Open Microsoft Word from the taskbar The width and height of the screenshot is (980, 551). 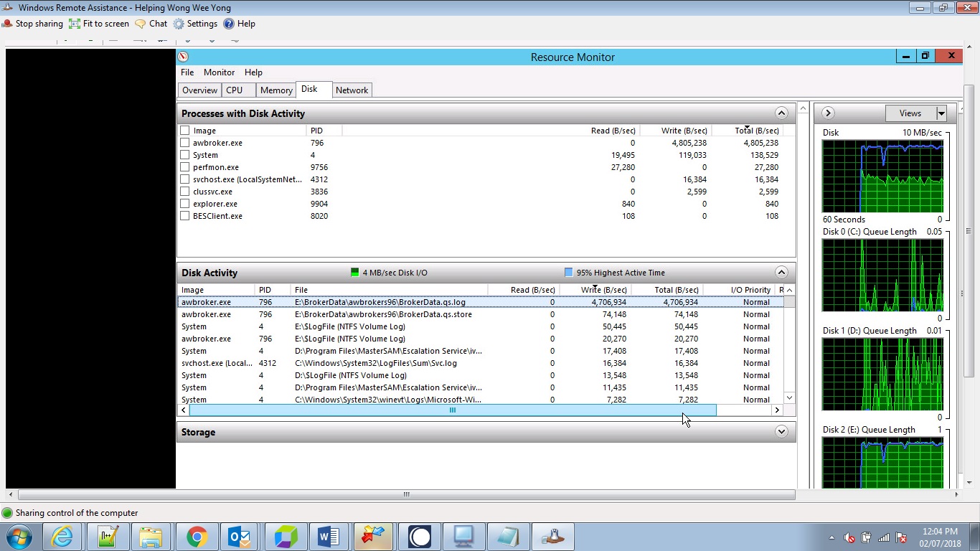tap(329, 537)
